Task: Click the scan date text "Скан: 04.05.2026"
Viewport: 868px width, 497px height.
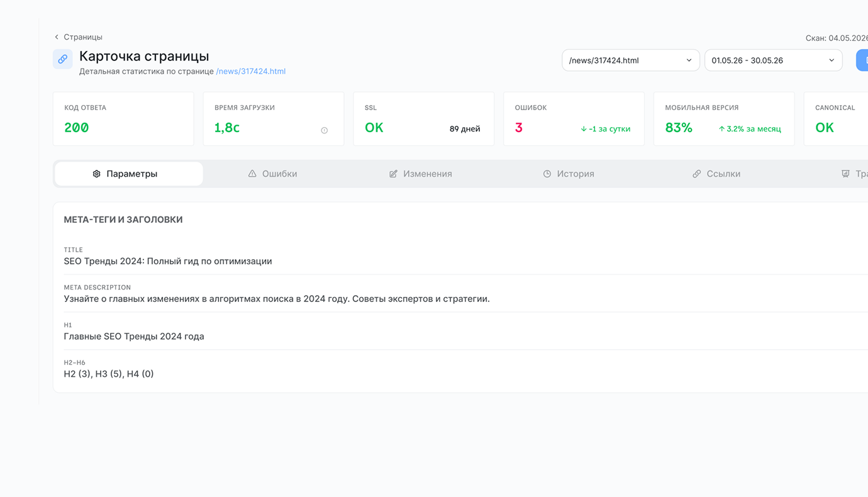Action: point(837,38)
